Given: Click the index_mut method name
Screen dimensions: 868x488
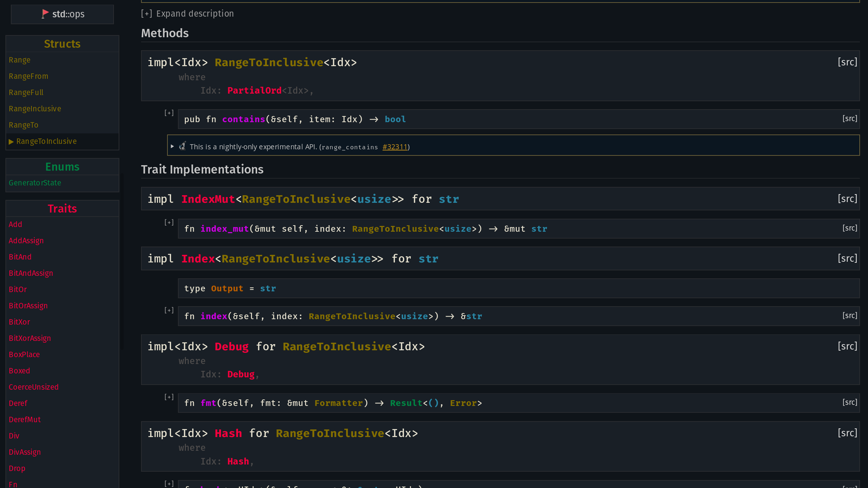Looking at the screenshot, I should (225, 229).
